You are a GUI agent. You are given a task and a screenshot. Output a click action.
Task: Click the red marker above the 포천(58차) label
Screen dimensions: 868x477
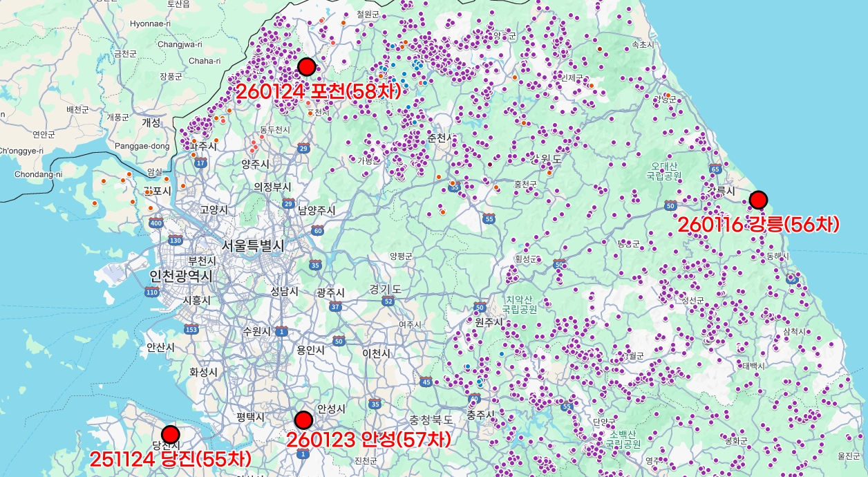307,67
